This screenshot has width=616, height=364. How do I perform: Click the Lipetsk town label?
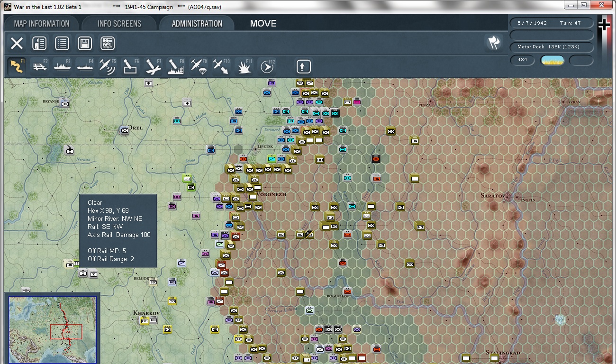tap(264, 146)
